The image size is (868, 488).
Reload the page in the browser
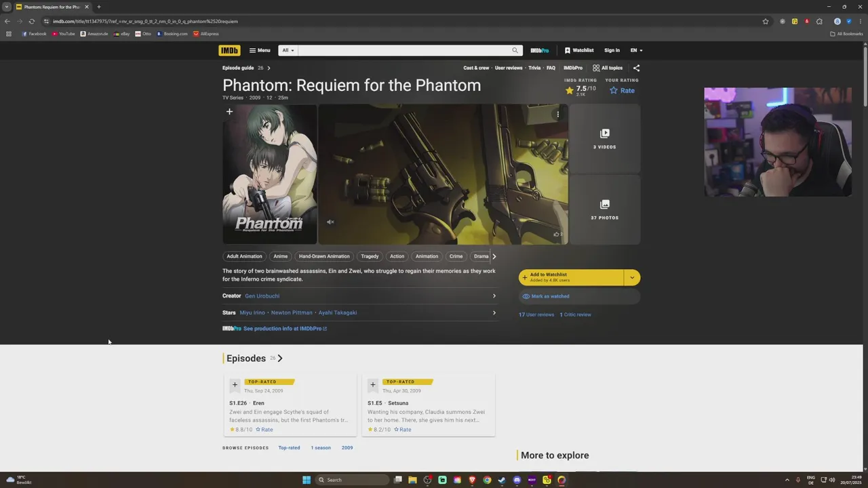[31, 21]
